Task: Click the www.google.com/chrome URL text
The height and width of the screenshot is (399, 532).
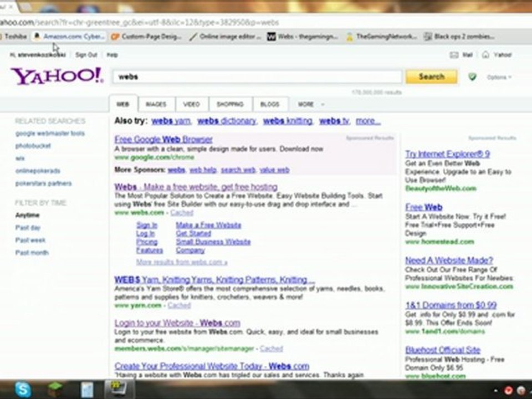Action: point(155,157)
